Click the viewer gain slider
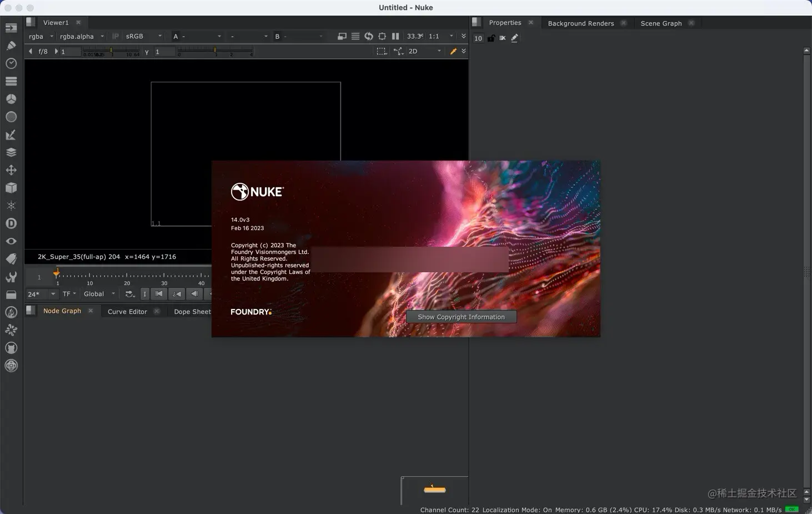 112,52
